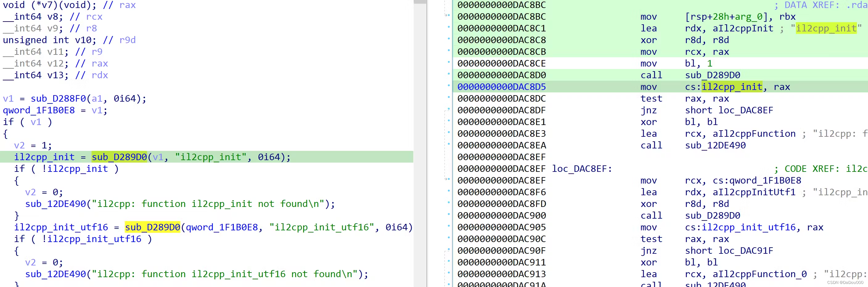Select the highlighted address 0000000000DAC8D5
Screen dimensions: 868x287
coord(502,87)
